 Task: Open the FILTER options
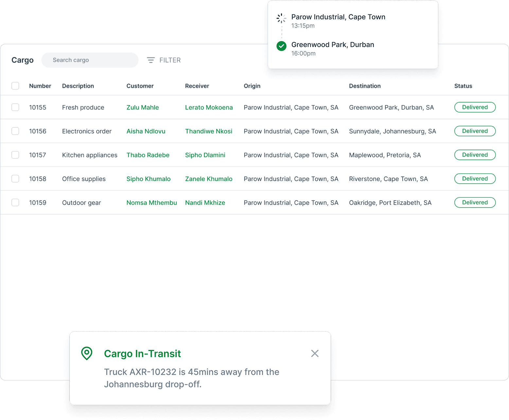(170, 60)
